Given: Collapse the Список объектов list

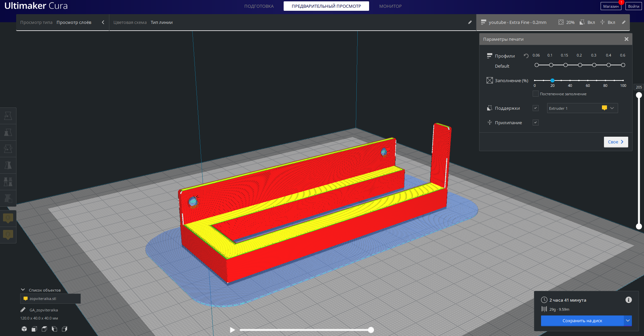Looking at the screenshot, I should click(23, 290).
